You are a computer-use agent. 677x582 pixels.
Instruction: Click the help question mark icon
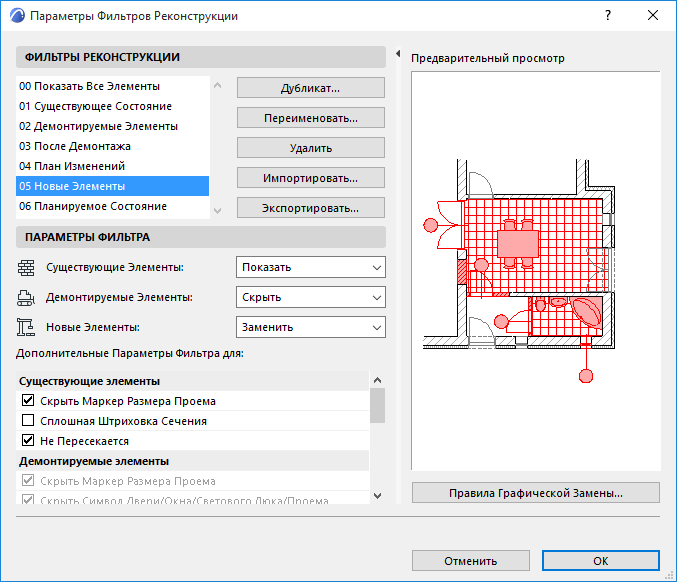pyautogui.click(x=608, y=16)
